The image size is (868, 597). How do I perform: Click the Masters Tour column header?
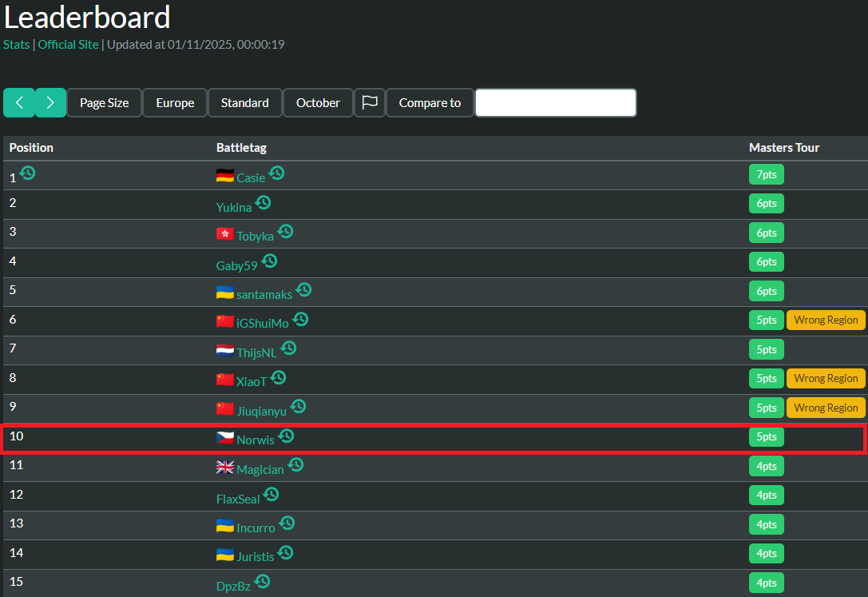click(x=784, y=147)
